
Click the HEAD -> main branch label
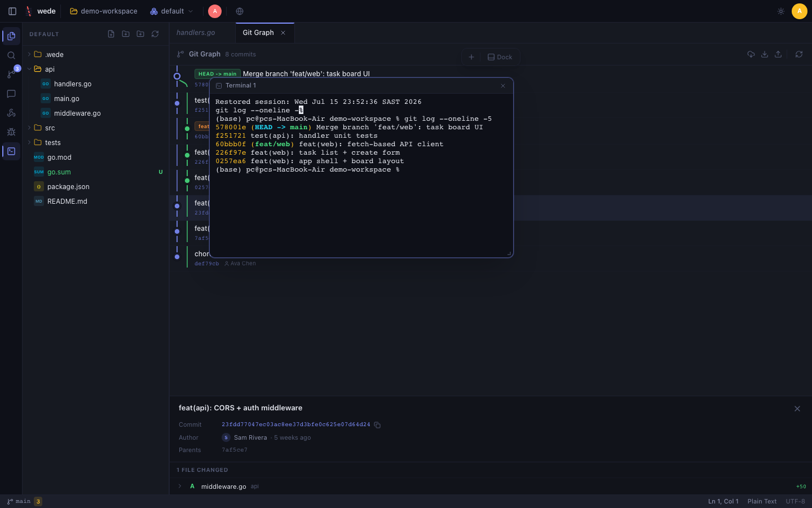217,74
